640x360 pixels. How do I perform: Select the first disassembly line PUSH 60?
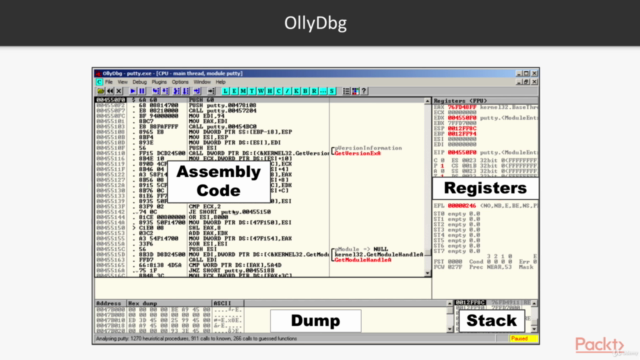(x=260, y=100)
